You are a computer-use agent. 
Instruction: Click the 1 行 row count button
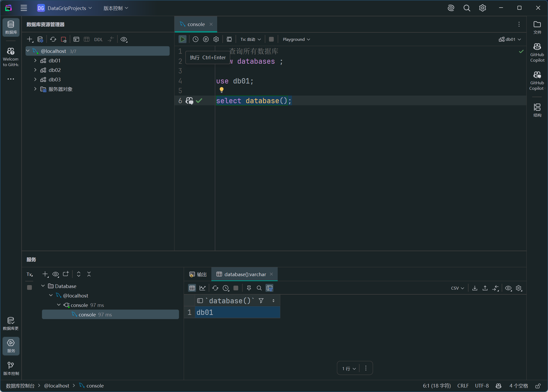(x=349, y=368)
